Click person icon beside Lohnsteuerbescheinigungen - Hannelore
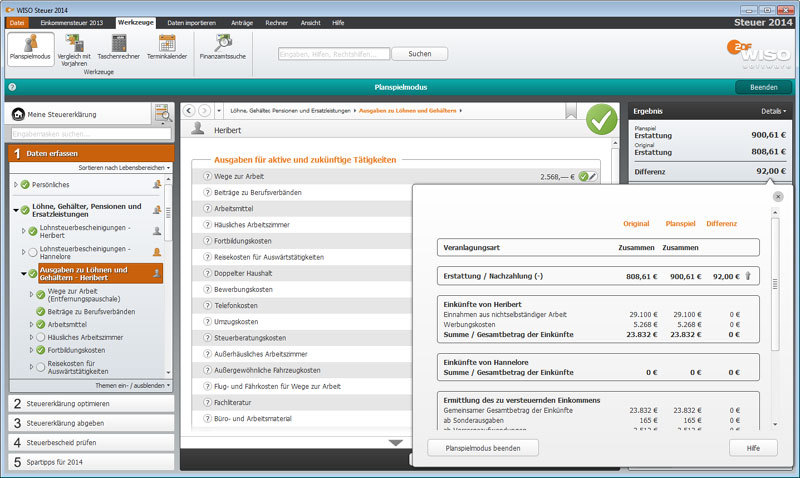 [x=157, y=252]
